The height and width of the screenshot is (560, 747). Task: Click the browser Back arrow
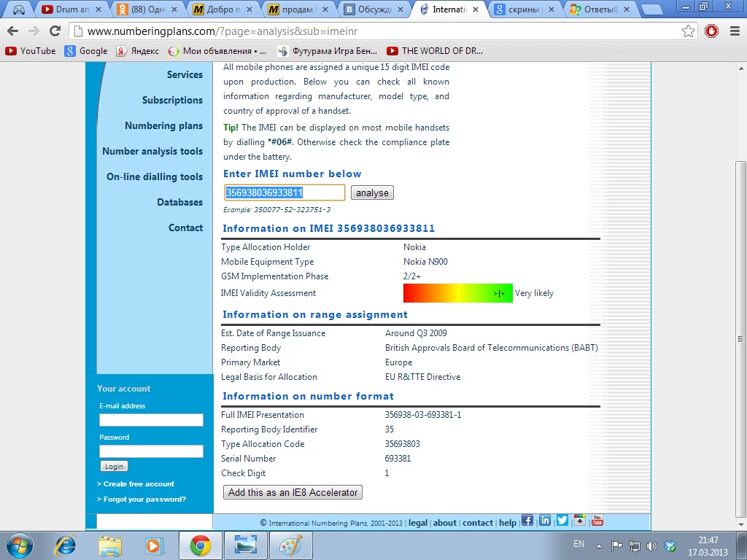(13, 31)
